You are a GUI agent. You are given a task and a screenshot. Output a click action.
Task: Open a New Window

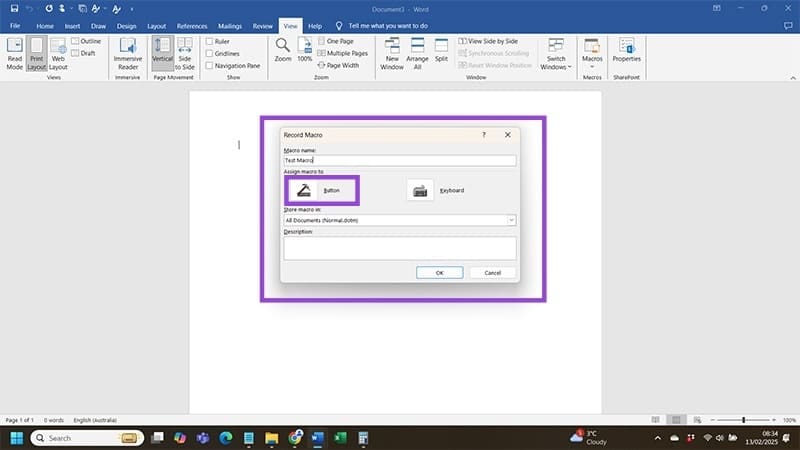point(392,52)
